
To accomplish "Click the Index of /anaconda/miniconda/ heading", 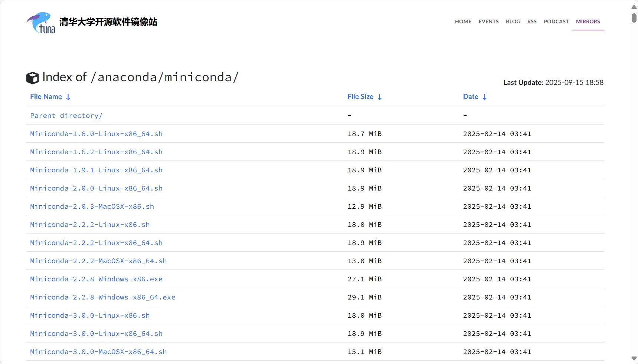I will pos(140,77).
